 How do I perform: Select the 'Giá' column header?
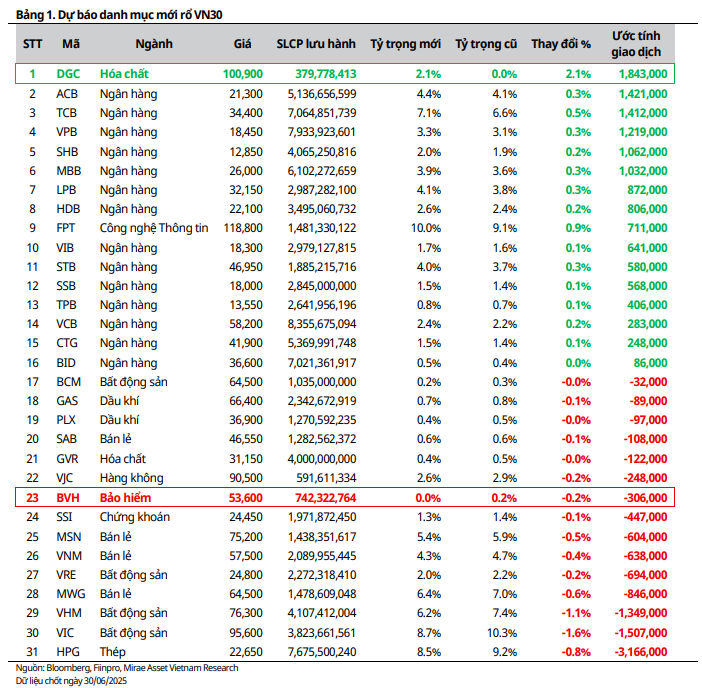pyautogui.click(x=242, y=44)
